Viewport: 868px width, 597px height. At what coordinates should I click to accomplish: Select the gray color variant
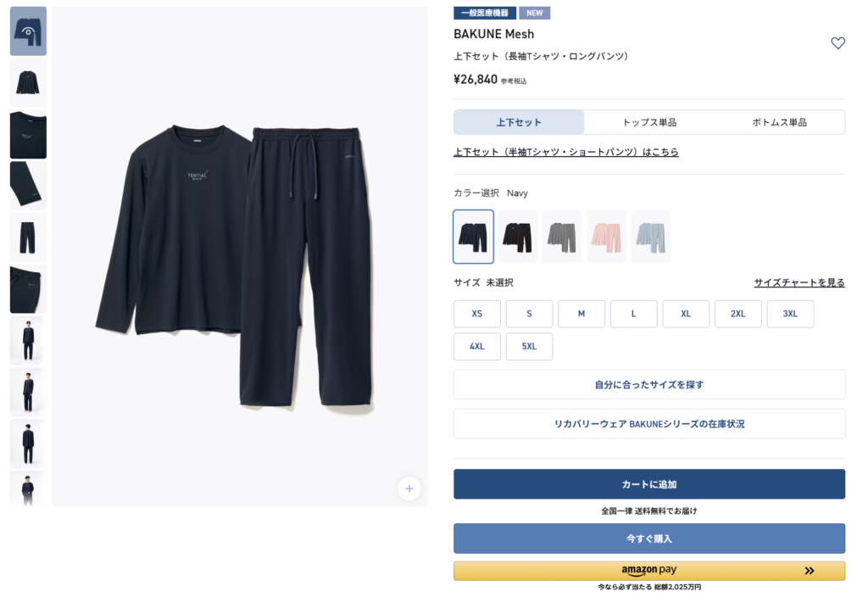pos(562,237)
